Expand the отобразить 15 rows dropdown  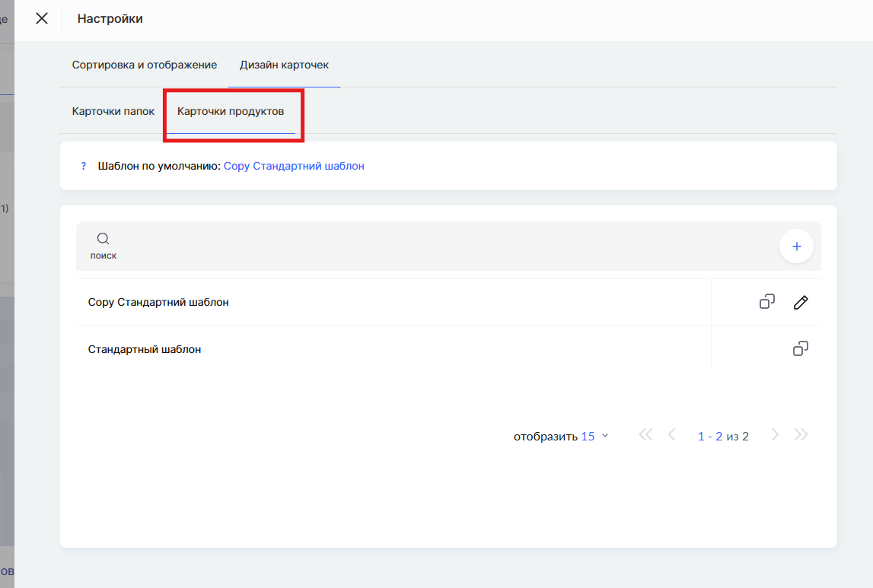click(594, 436)
